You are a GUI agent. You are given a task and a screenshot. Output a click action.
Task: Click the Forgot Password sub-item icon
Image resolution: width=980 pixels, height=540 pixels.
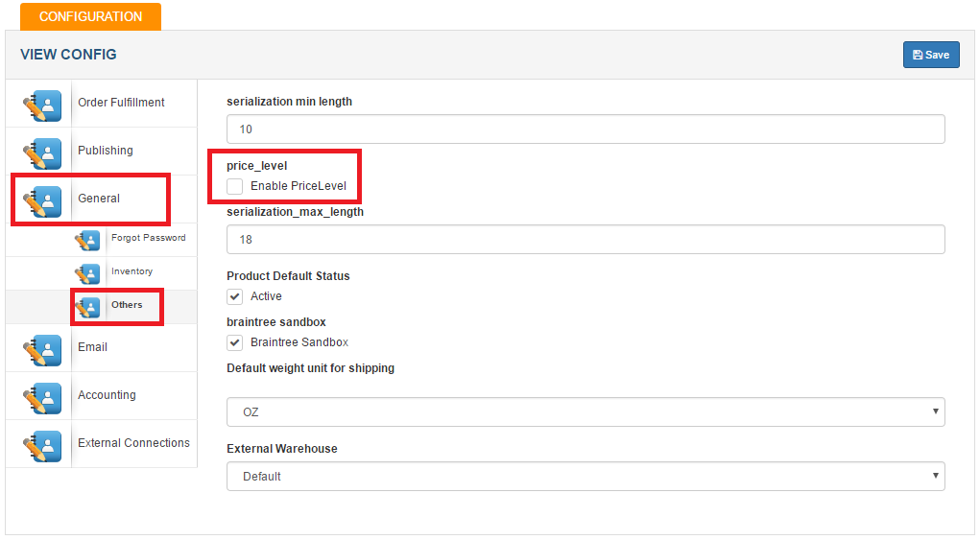pyautogui.click(x=87, y=241)
